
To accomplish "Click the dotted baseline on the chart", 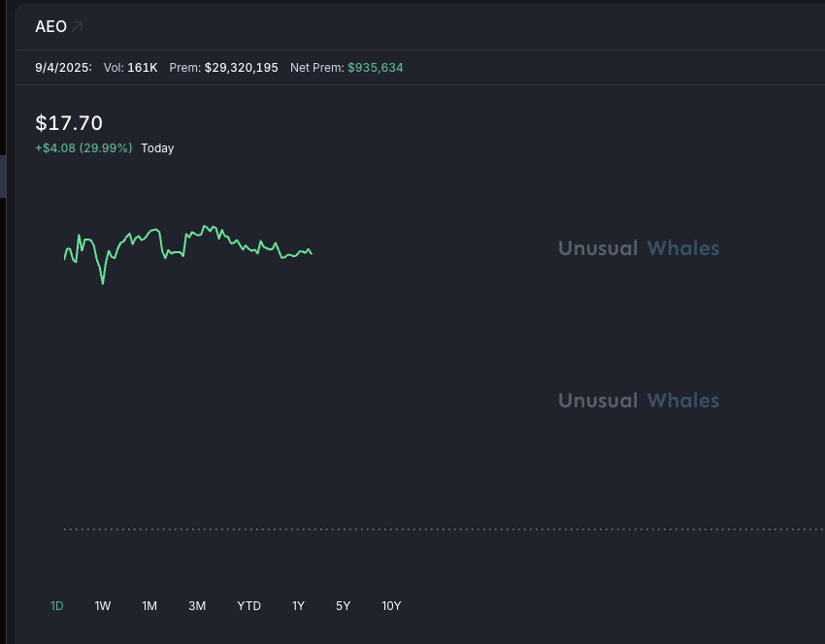I will [x=437, y=529].
